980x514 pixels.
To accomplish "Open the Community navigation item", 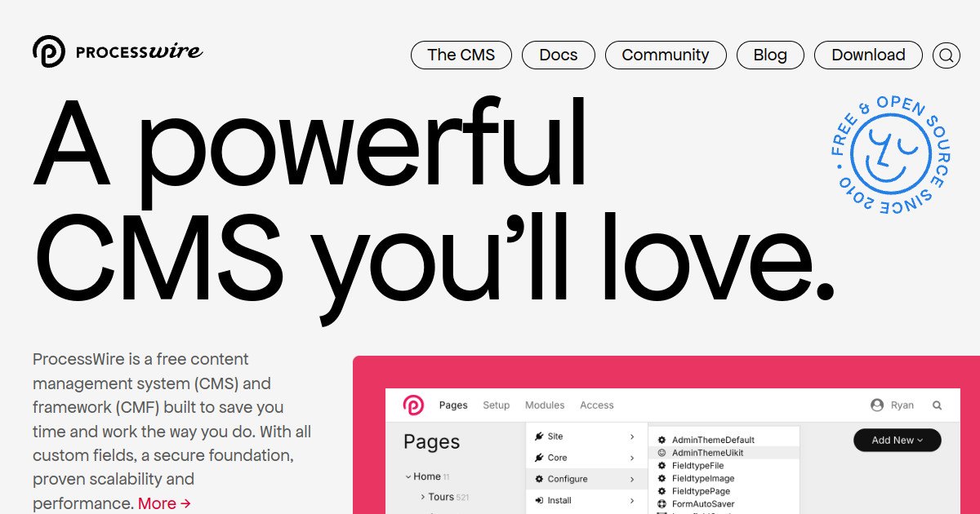I will click(666, 55).
